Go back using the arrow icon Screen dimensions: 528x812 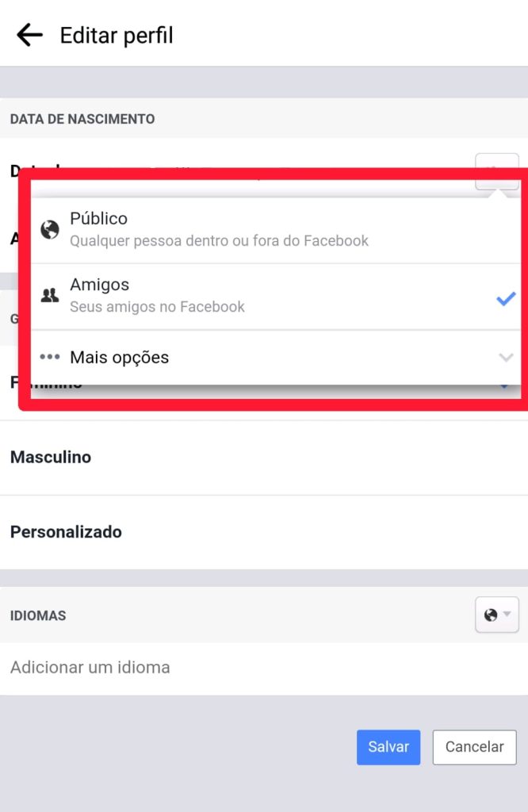29,35
